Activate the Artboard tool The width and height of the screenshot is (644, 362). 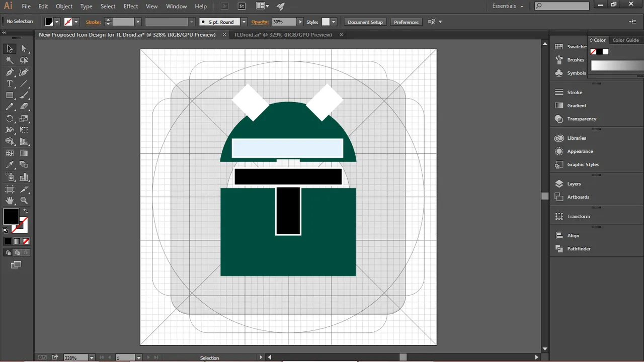pos(10,189)
